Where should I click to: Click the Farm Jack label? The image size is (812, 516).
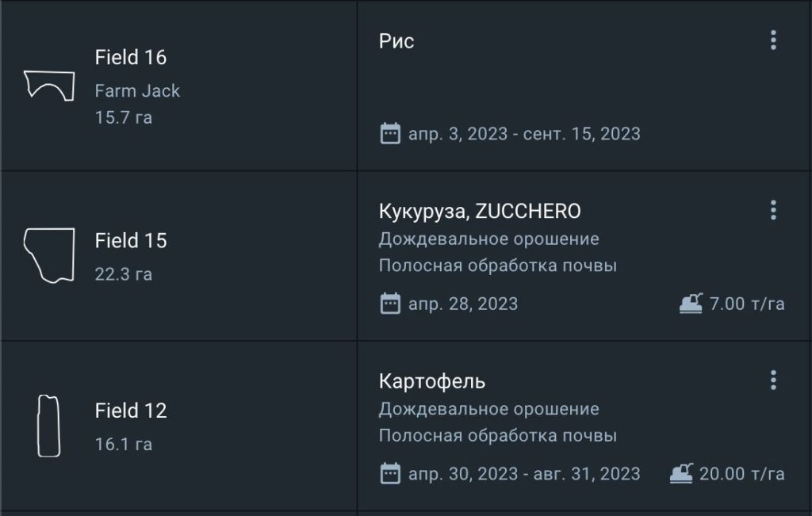[x=137, y=91]
